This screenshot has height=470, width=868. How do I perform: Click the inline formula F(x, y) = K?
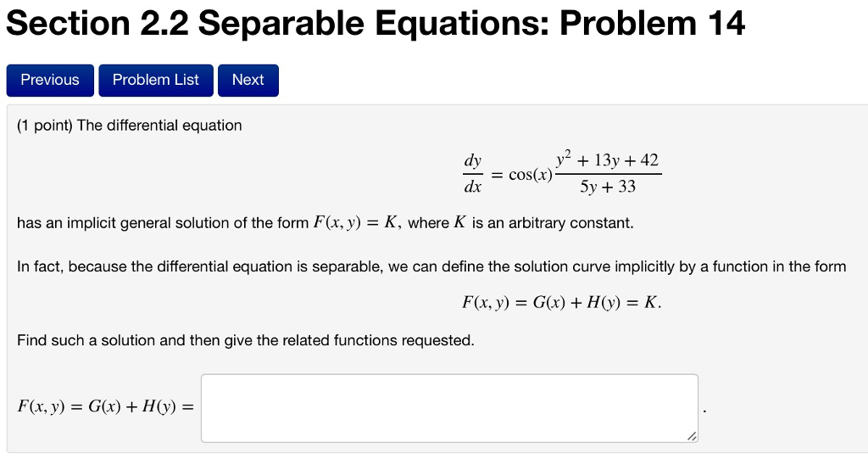tap(357, 223)
